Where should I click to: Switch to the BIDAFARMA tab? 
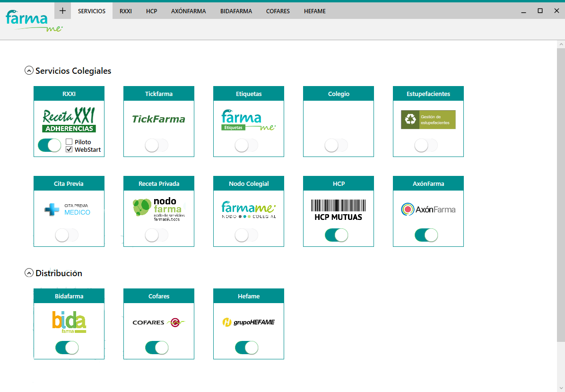236,11
